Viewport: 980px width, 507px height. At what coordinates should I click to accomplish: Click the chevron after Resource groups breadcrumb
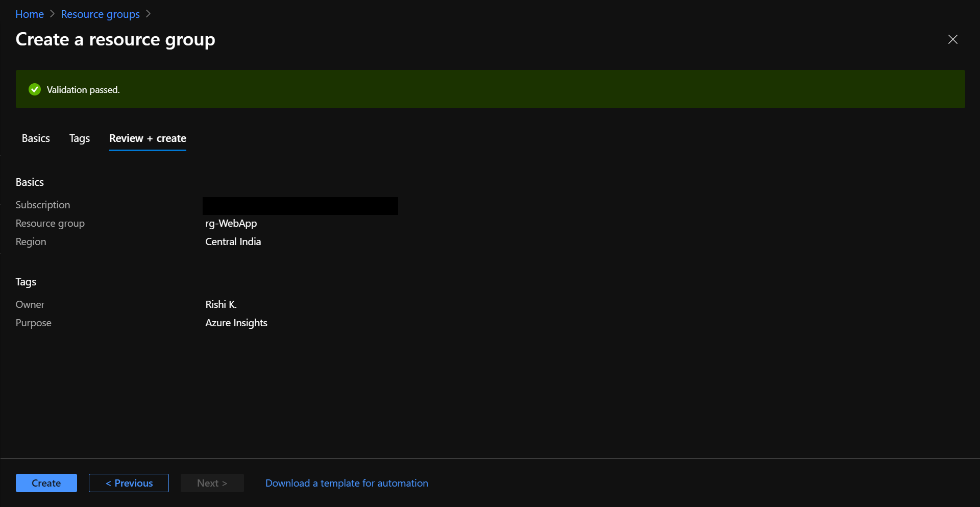(x=148, y=14)
